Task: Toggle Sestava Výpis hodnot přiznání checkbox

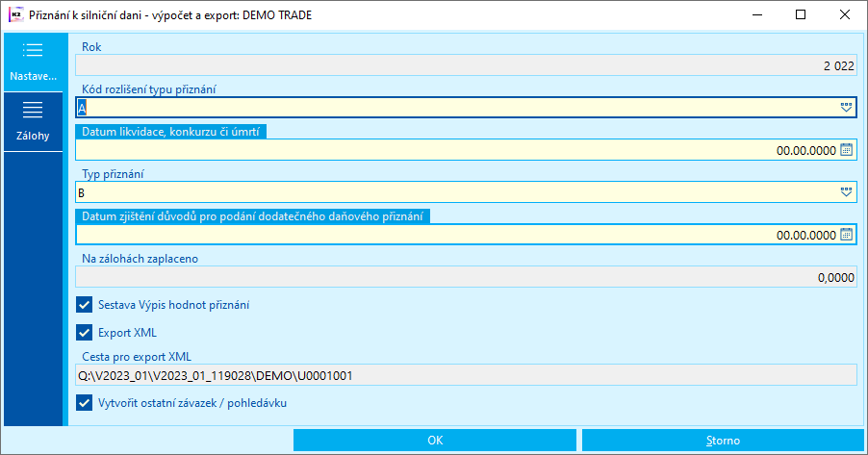Action: coord(84,305)
